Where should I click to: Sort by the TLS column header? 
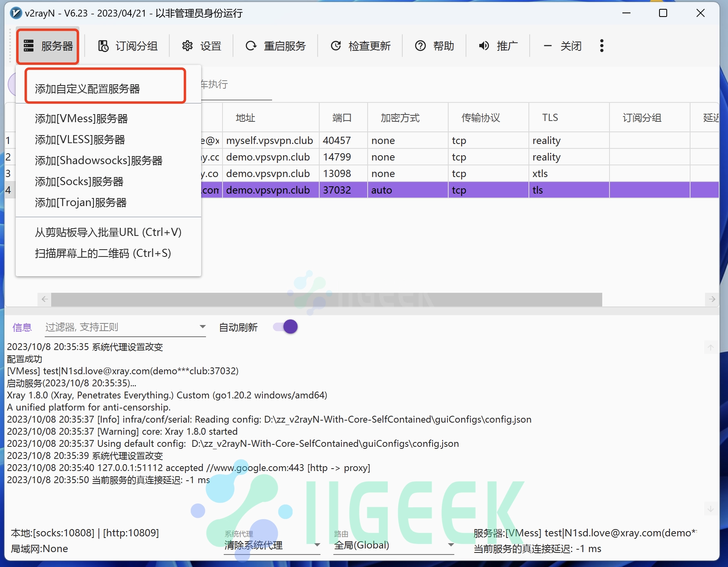(569, 118)
